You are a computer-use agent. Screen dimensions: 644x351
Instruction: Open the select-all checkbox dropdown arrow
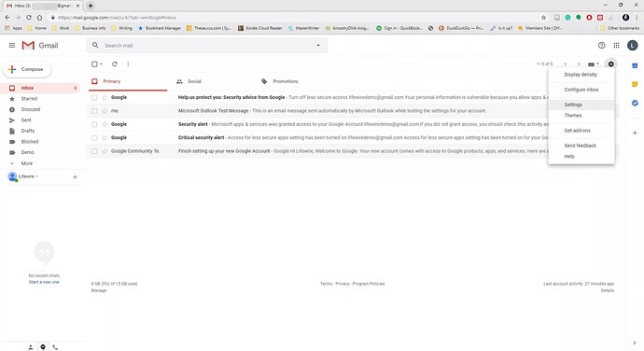pyautogui.click(x=102, y=64)
